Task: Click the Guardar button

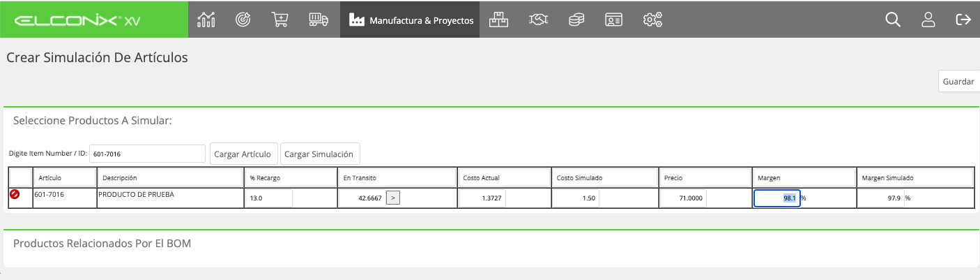Action: [958, 82]
